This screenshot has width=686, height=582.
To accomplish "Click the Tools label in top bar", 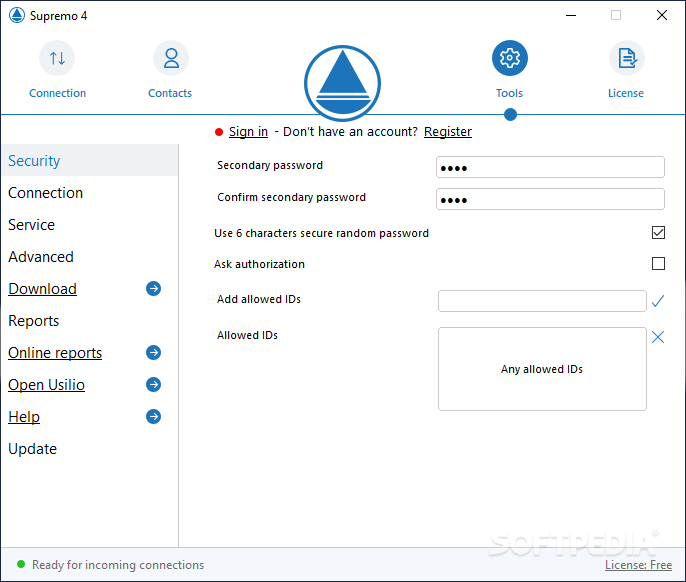I will [509, 93].
